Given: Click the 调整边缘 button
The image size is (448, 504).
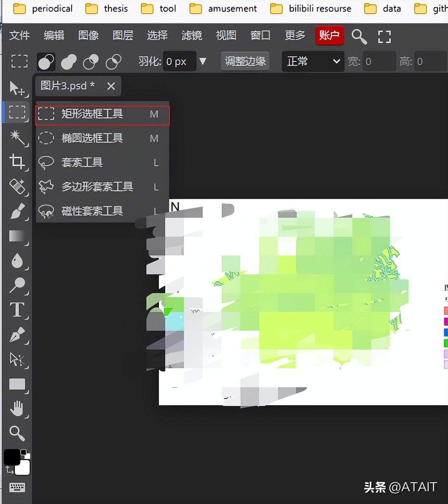Looking at the screenshot, I should click(x=245, y=62).
